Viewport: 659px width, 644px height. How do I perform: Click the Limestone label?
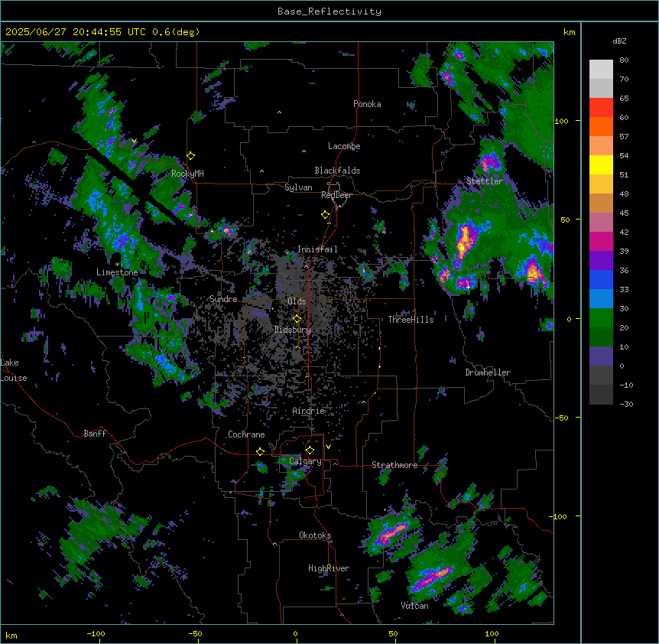coord(117,272)
